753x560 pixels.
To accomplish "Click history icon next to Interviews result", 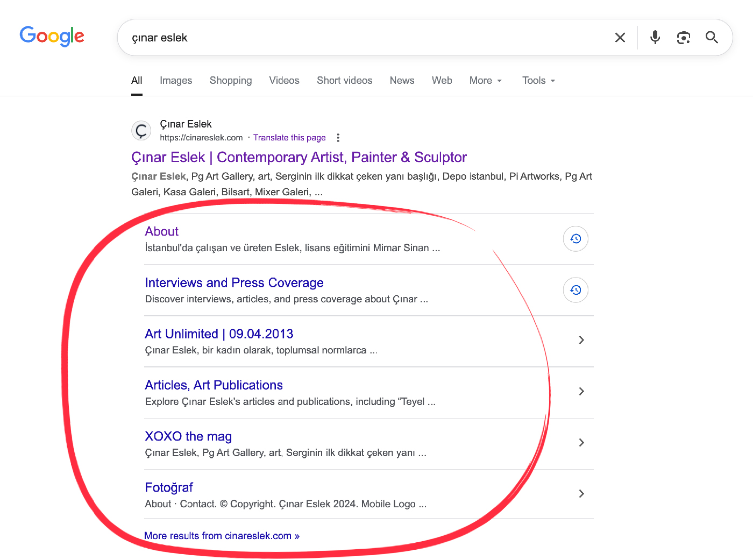I will (576, 290).
